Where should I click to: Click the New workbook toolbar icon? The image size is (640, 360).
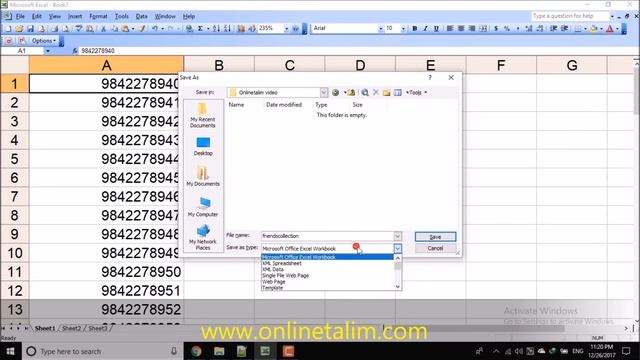coord(8,29)
